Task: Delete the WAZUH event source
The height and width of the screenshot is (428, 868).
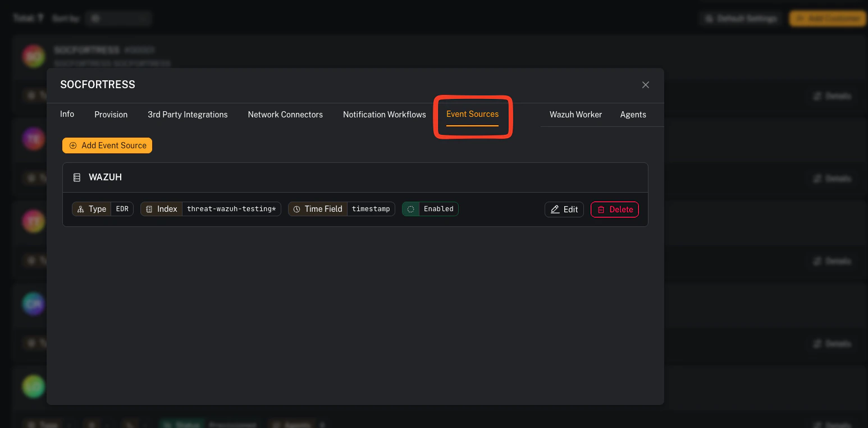Action: (x=614, y=209)
